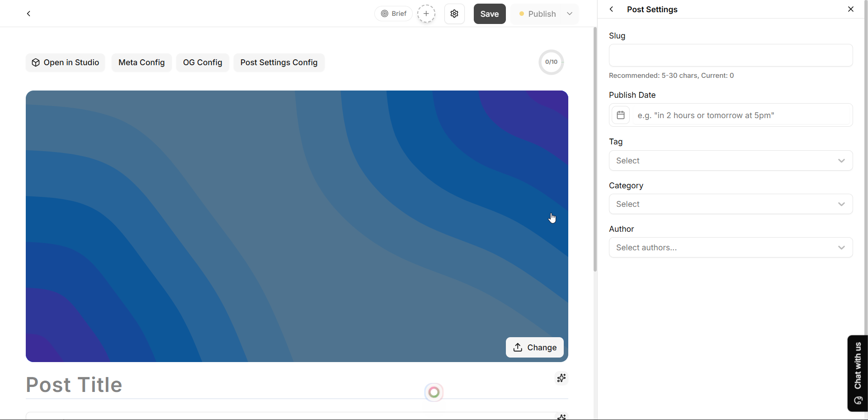Open the OG Config tab
The image size is (868, 420).
(x=203, y=62)
